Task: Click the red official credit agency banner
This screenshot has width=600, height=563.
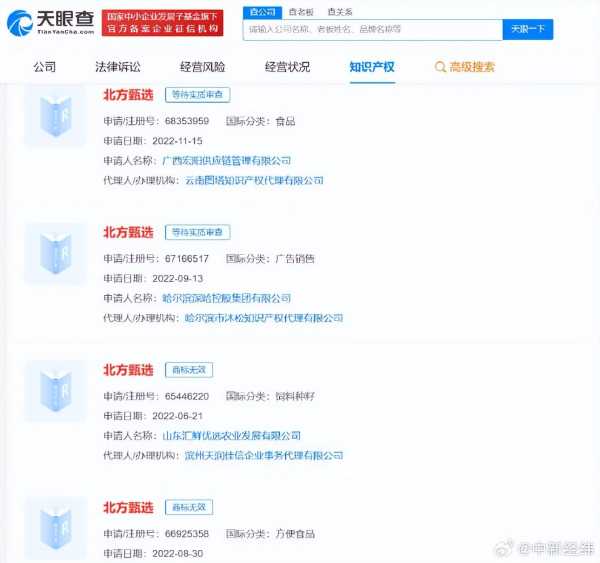Action: 162,23
